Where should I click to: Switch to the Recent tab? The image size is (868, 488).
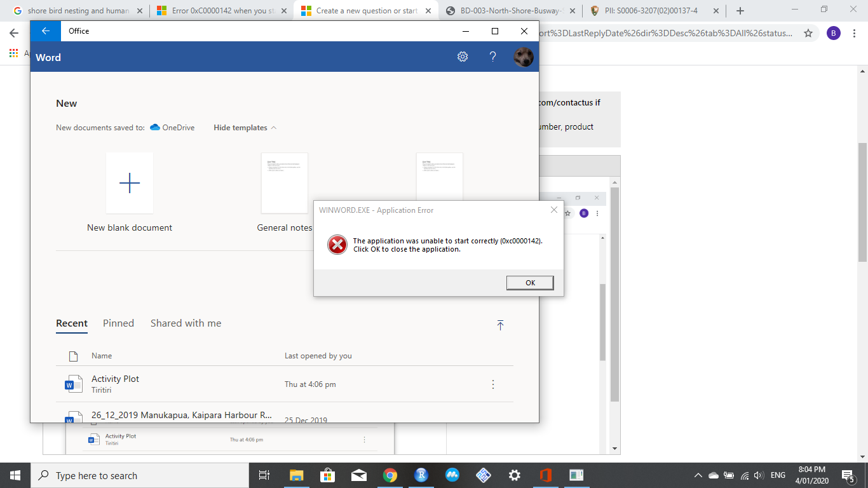(x=72, y=323)
